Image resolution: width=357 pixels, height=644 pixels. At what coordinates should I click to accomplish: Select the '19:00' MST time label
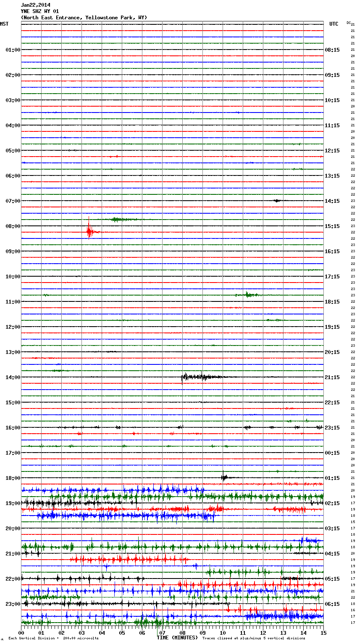tap(13, 503)
